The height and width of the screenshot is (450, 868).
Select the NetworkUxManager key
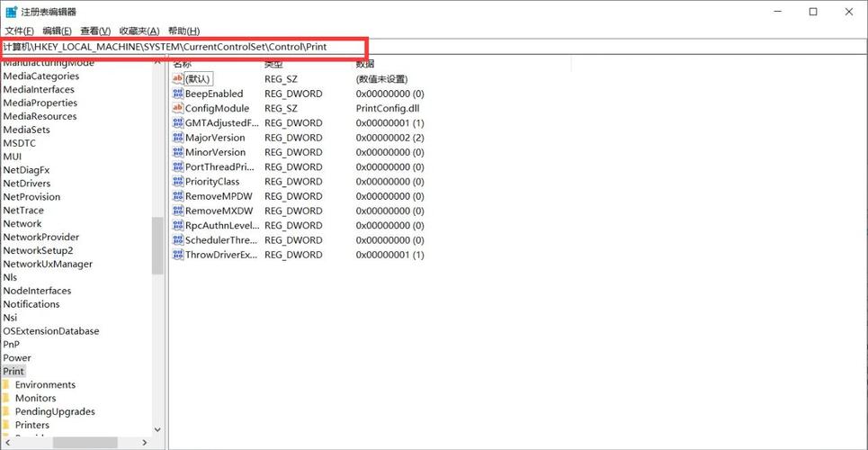pyautogui.click(x=48, y=264)
